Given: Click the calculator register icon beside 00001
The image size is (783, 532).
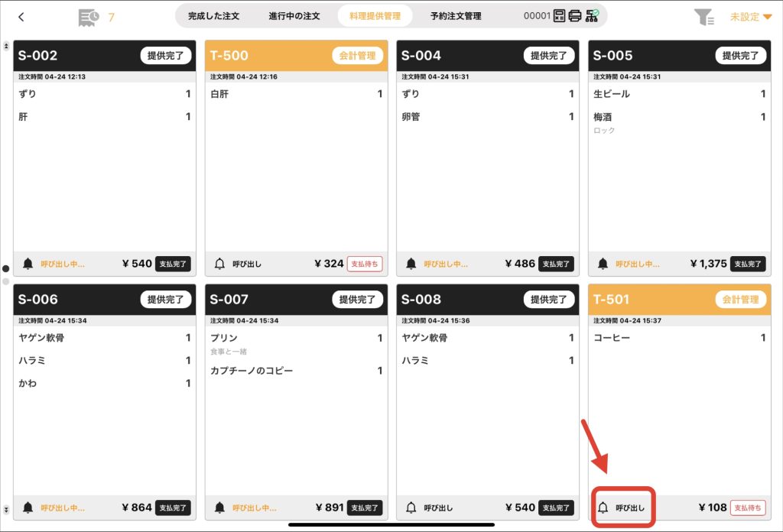Looking at the screenshot, I should coord(559,16).
